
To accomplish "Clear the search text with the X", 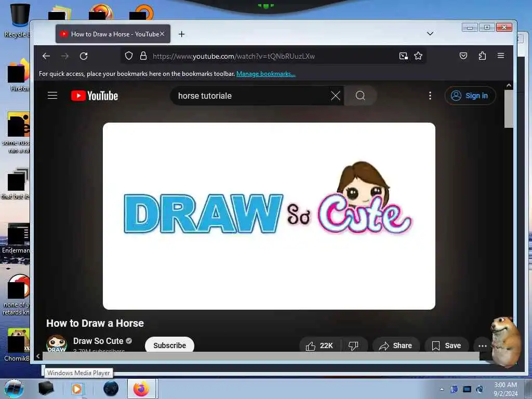I will point(336,96).
